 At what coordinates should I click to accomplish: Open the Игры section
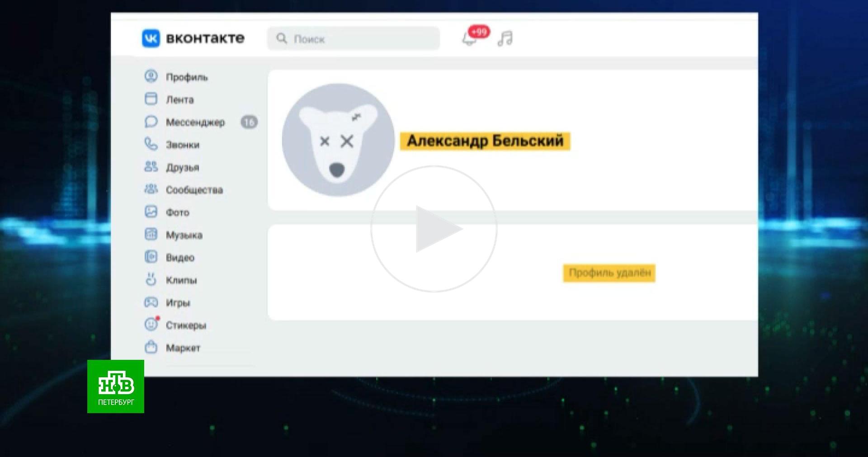click(x=178, y=303)
